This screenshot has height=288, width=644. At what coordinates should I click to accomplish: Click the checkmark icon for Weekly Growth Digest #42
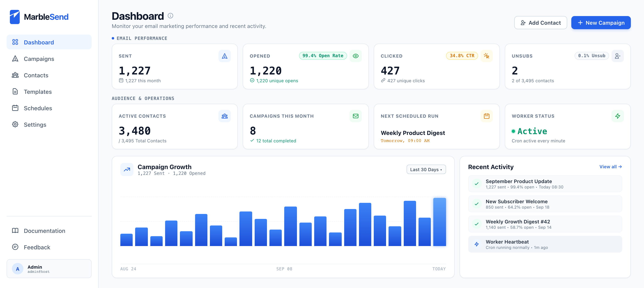(x=476, y=224)
